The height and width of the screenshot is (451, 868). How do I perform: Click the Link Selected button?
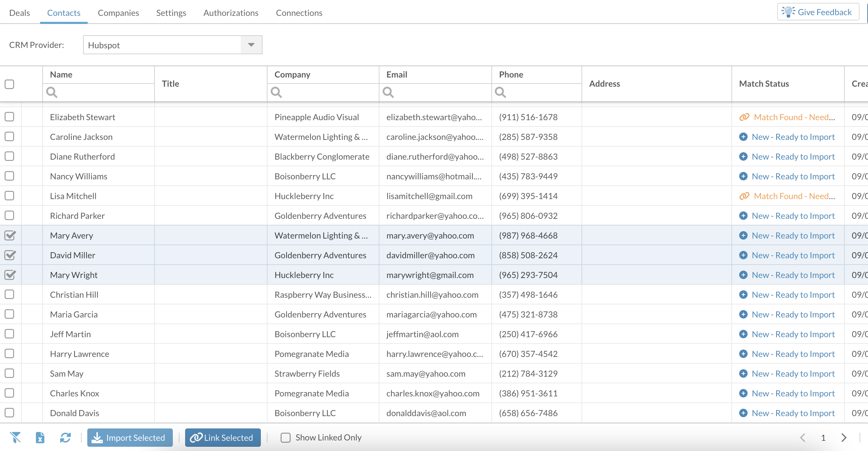point(223,438)
